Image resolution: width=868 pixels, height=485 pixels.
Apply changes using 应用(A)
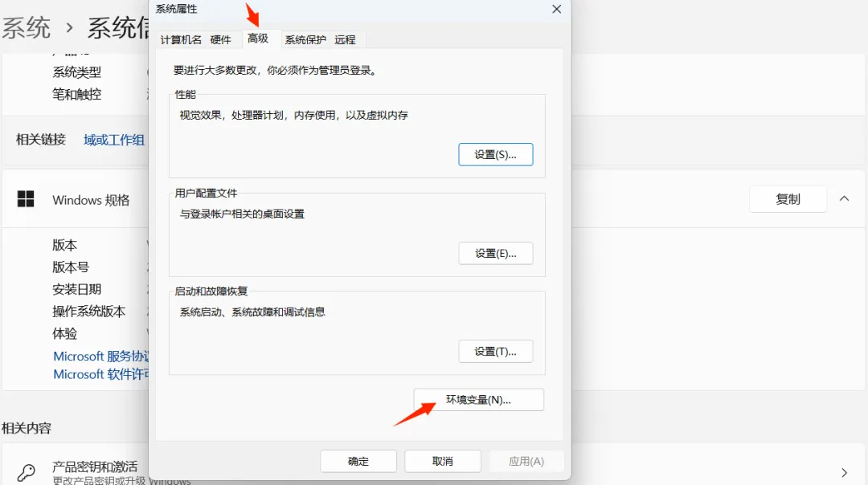[x=526, y=461]
